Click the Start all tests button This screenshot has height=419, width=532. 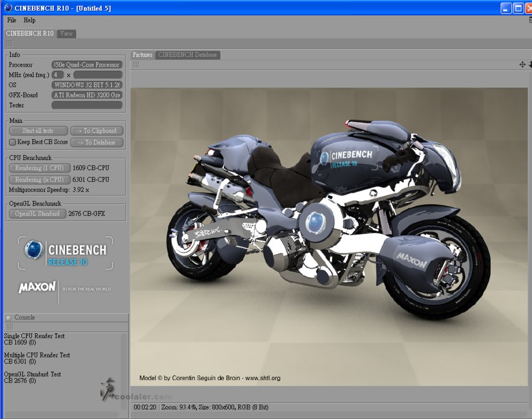click(x=38, y=131)
